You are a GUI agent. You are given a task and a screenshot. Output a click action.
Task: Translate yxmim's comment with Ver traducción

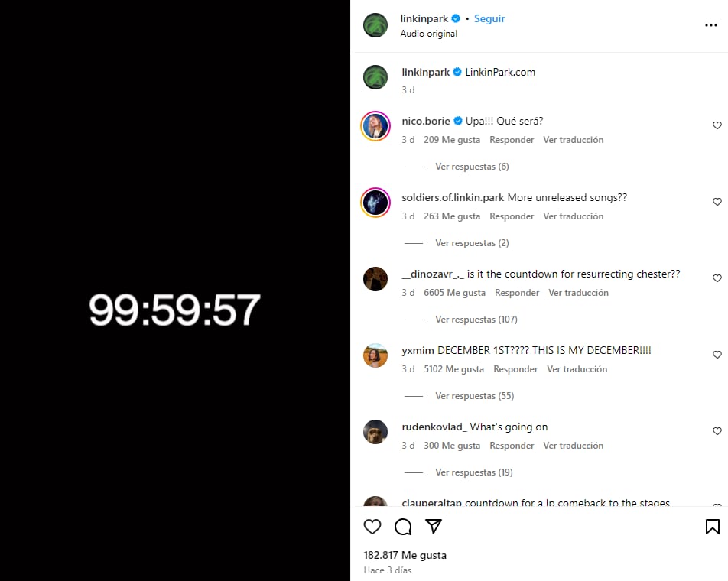tap(577, 369)
